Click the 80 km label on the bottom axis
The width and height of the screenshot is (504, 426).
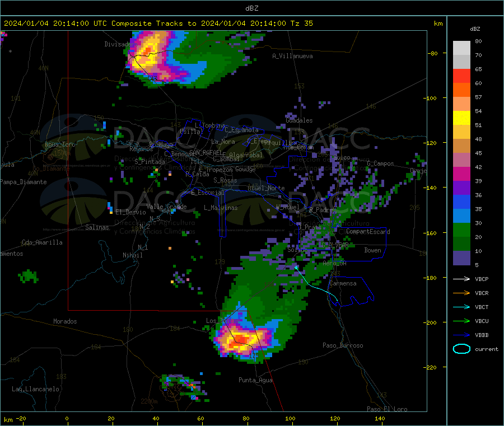click(x=246, y=418)
